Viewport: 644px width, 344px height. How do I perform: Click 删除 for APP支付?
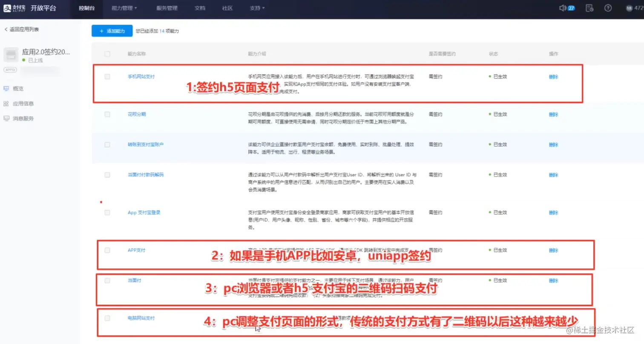point(553,250)
